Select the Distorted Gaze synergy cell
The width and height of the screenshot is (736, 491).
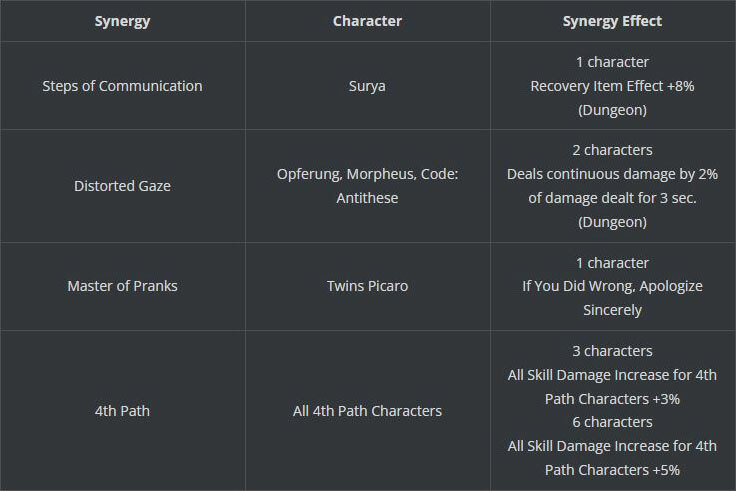[x=123, y=186]
